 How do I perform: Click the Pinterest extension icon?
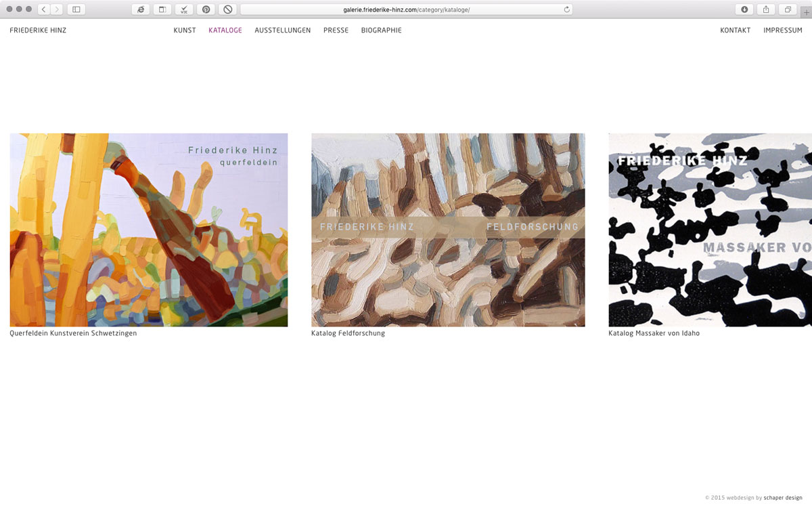point(206,9)
